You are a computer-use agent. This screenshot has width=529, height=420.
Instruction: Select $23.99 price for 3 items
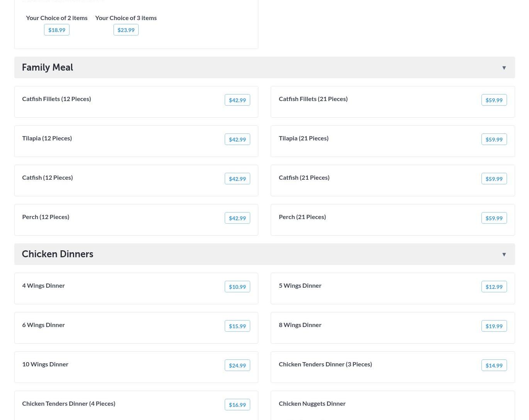click(126, 30)
